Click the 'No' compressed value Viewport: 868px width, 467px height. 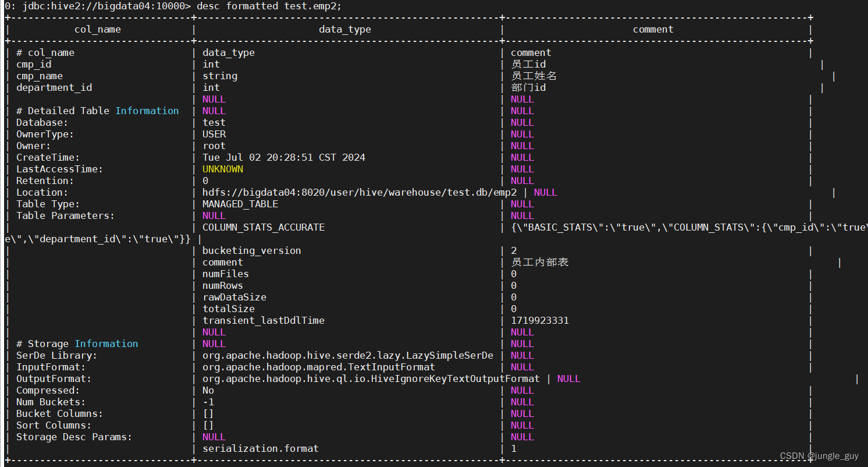coord(208,390)
